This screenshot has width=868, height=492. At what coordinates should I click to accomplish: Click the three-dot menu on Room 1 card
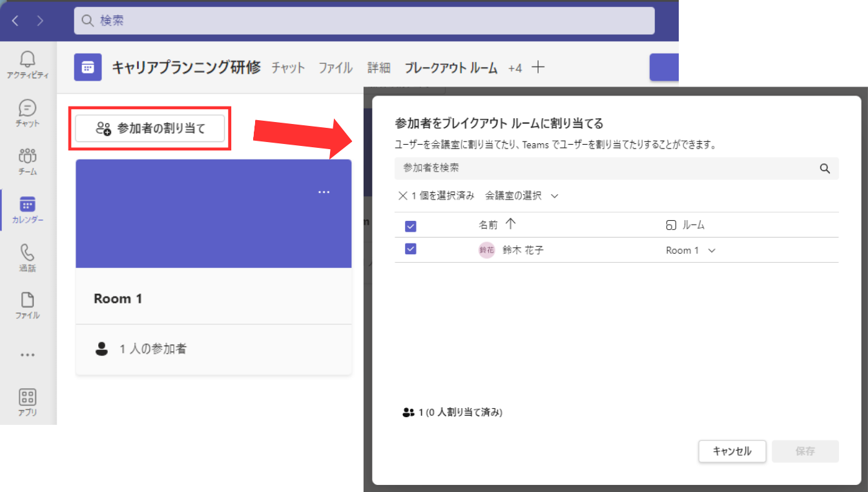(x=324, y=192)
